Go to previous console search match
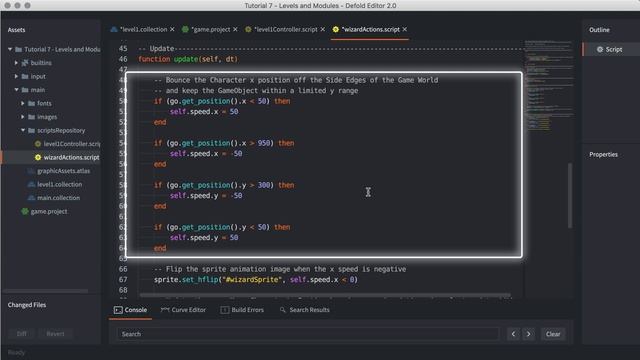This screenshot has width=640, height=360. pos(513,334)
